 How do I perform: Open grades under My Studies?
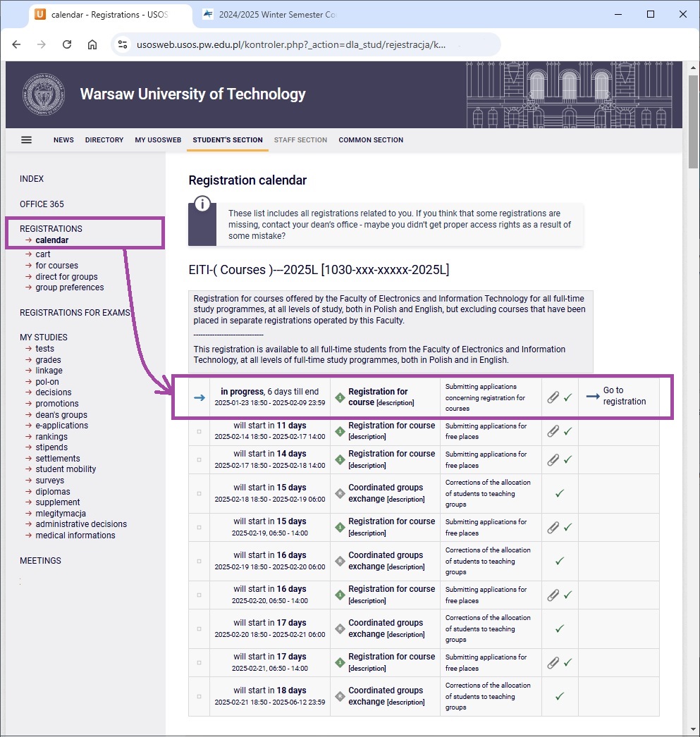click(48, 360)
